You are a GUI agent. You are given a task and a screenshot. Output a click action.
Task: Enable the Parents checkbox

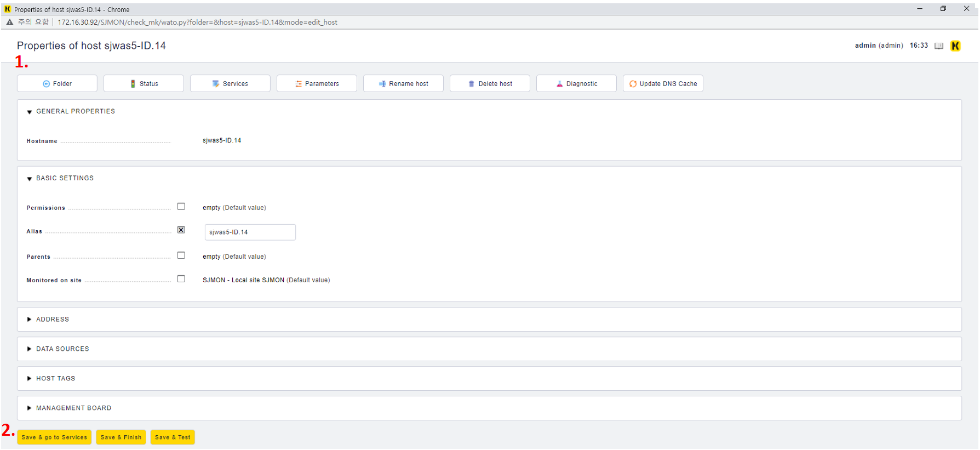click(x=181, y=255)
